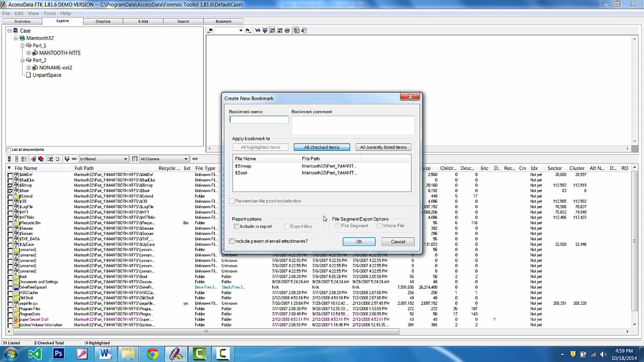Collapse the Part_1 tree node

[22, 46]
